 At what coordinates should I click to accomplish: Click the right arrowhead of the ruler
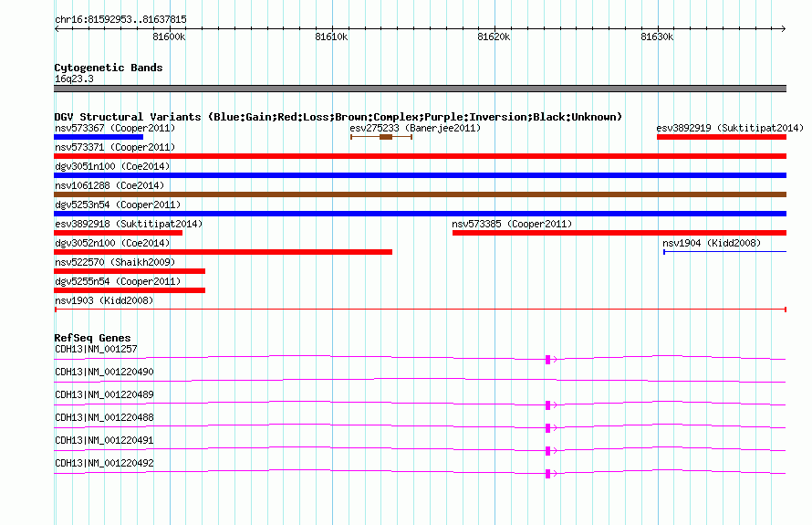(x=784, y=28)
